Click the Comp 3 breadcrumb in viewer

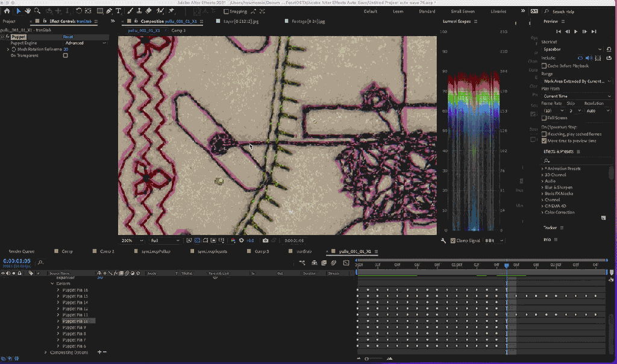(178, 30)
